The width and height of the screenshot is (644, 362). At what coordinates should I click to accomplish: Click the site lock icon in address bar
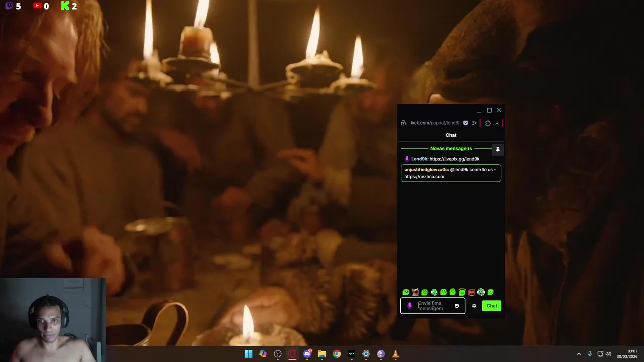(403, 123)
